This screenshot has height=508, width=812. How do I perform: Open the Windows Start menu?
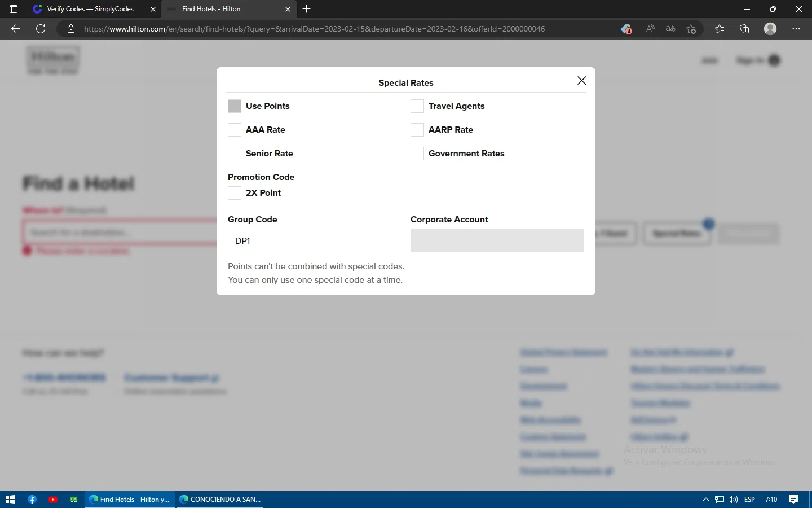pyautogui.click(x=10, y=500)
